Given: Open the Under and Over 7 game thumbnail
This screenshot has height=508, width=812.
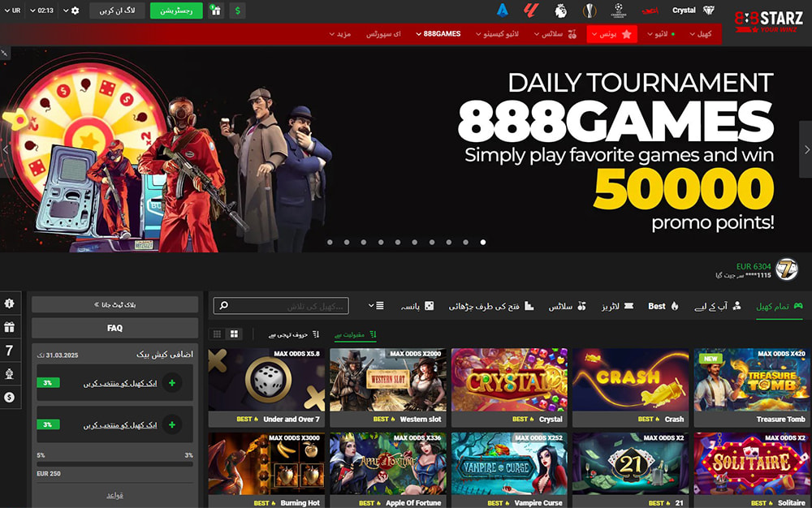Looking at the screenshot, I should point(266,387).
